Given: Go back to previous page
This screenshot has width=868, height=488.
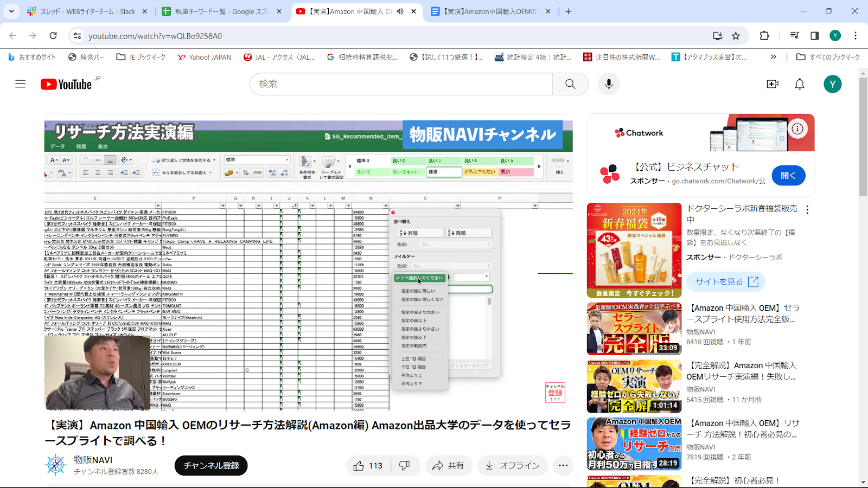Looking at the screenshot, I should 13,36.
